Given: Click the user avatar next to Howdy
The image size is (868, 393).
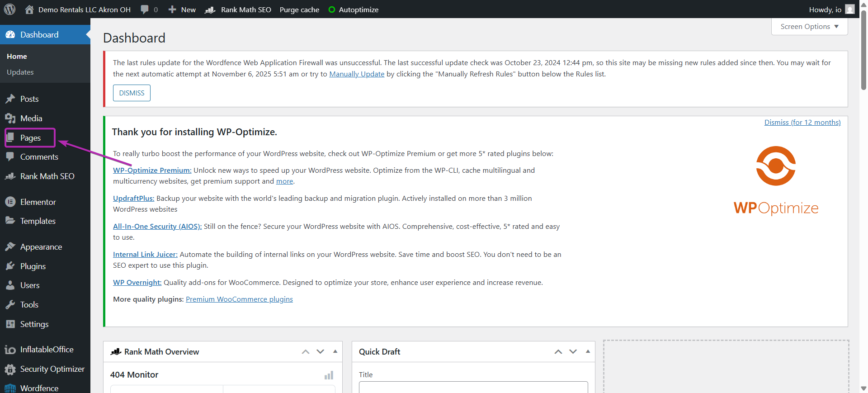Looking at the screenshot, I should (850, 9).
